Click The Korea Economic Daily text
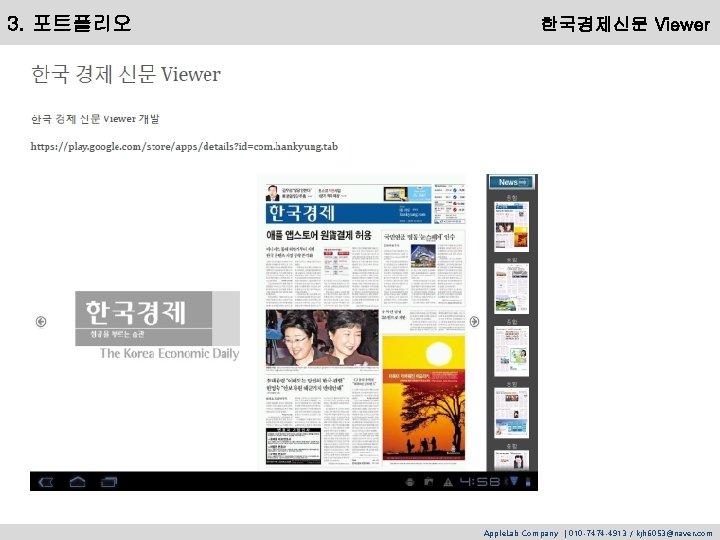This screenshot has height=540, width=720. [x=169, y=354]
